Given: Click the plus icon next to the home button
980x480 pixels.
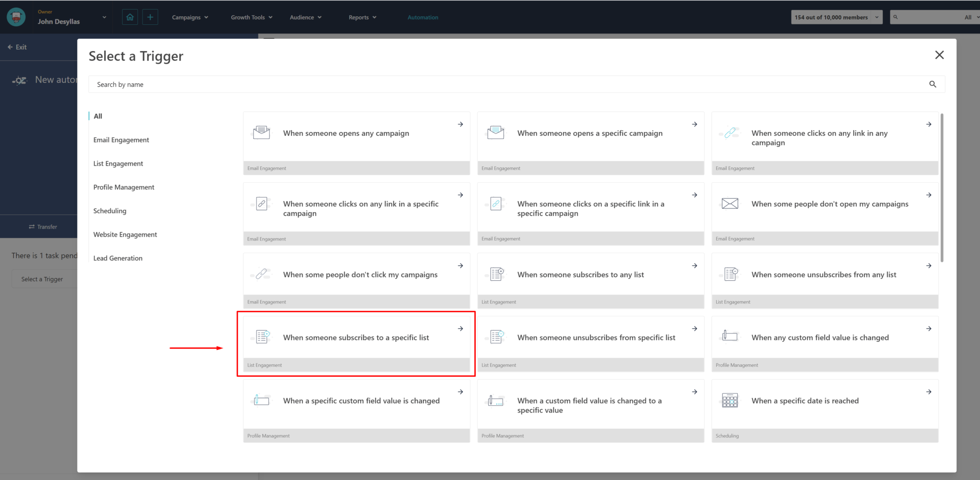Looking at the screenshot, I should point(150,17).
